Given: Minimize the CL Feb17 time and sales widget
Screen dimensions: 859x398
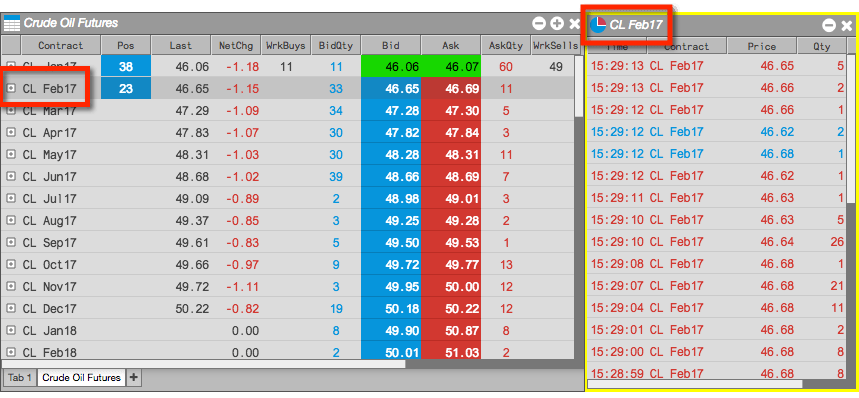Looking at the screenshot, I should tap(829, 25).
